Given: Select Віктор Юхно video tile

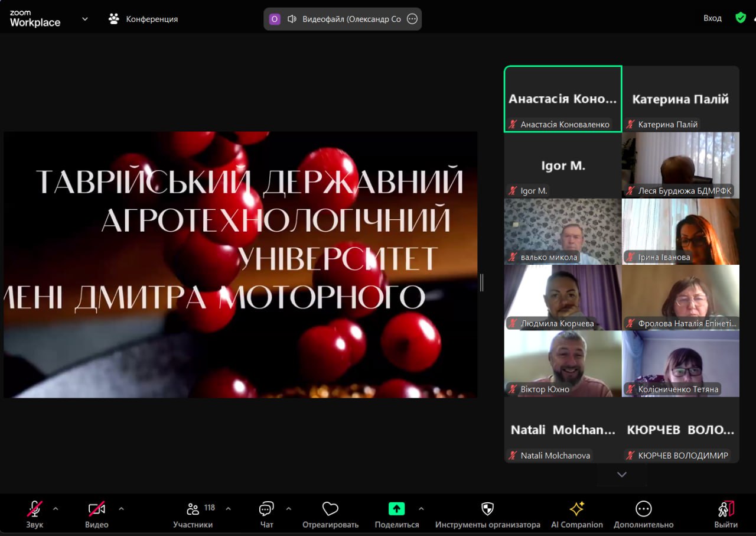Looking at the screenshot, I should (563, 363).
